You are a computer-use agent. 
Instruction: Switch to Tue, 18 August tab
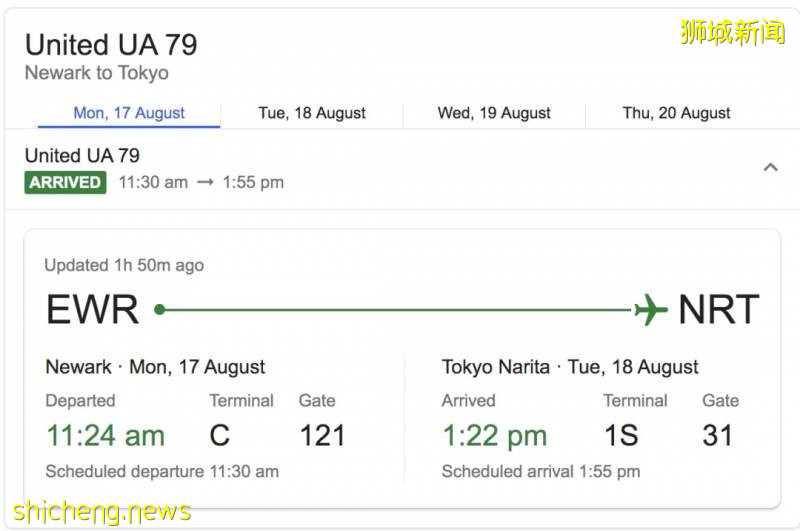312,113
